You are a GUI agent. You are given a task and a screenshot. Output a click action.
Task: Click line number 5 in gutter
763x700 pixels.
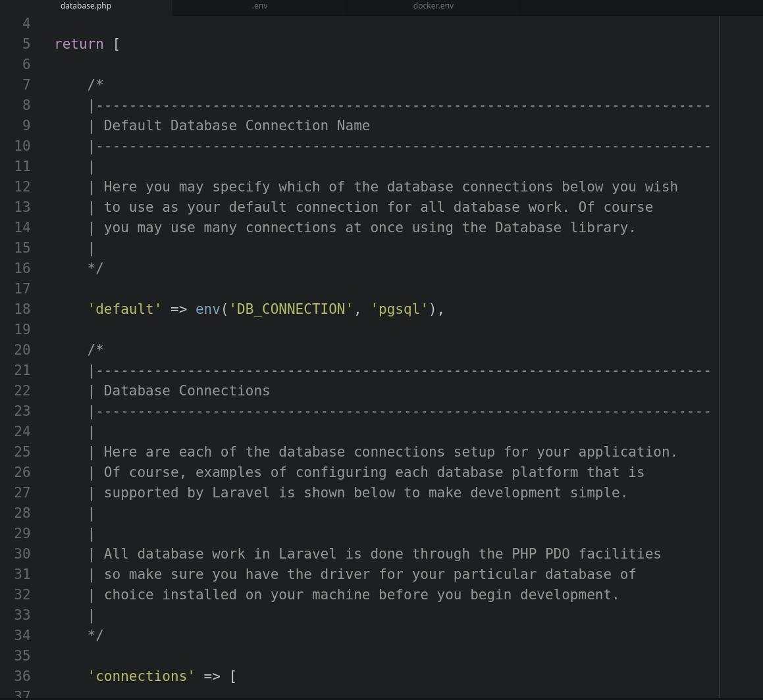(26, 44)
